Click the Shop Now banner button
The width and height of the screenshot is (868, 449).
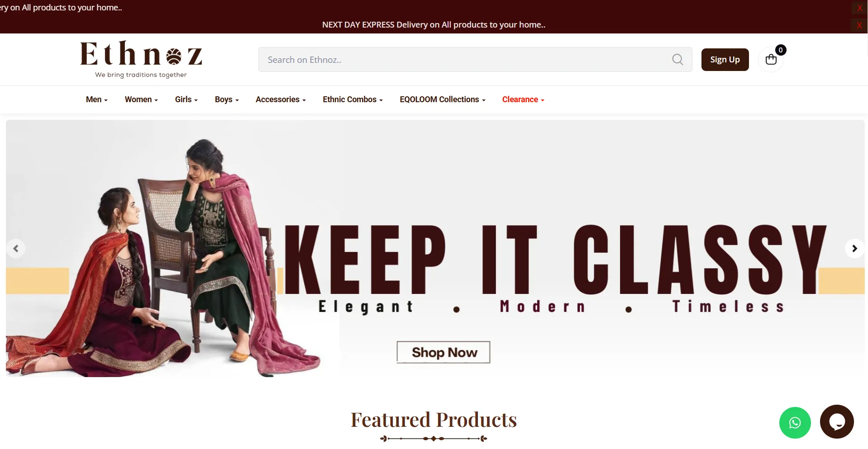[x=444, y=352]
